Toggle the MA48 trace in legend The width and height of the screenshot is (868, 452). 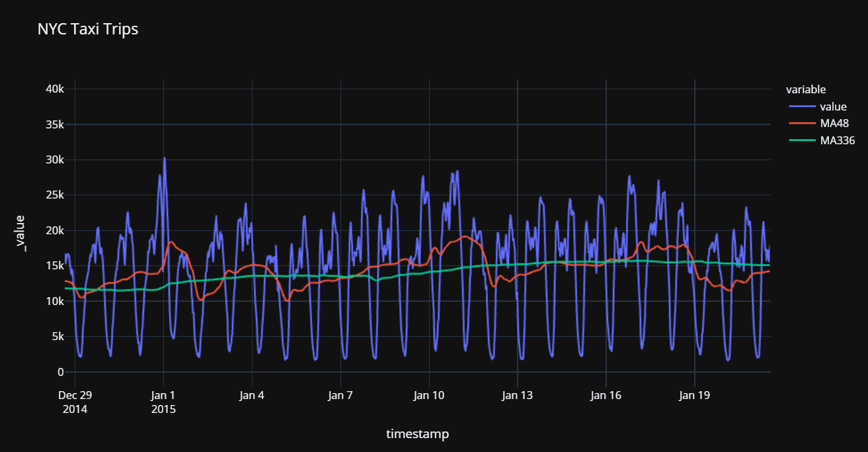820,123
